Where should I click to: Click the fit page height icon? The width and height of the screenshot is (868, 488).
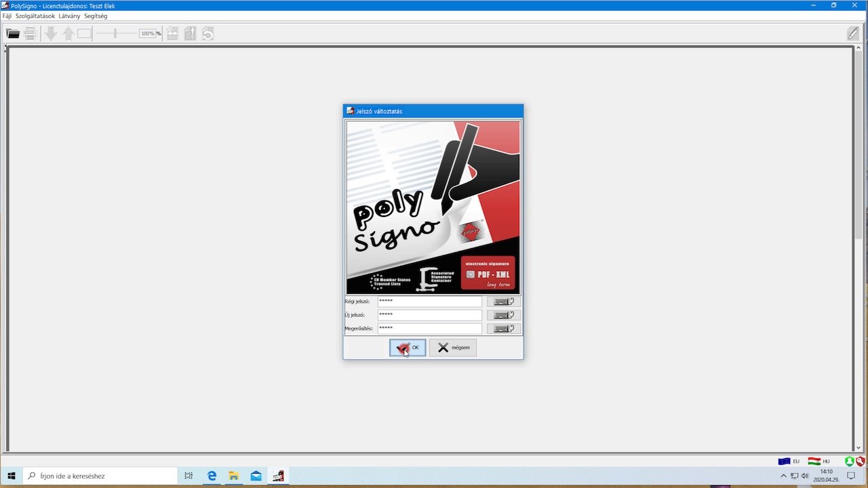click(x=190, y=33)
